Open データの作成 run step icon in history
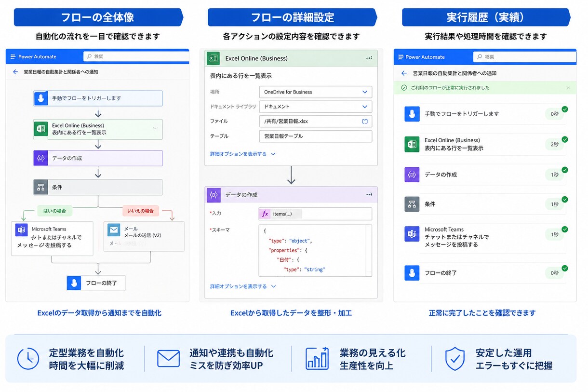 [412, 175]
